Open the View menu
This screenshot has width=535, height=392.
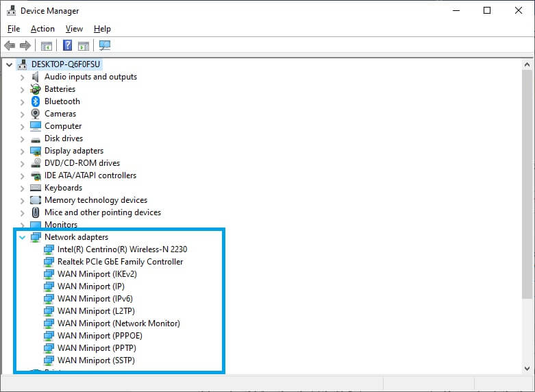[74, 29]
